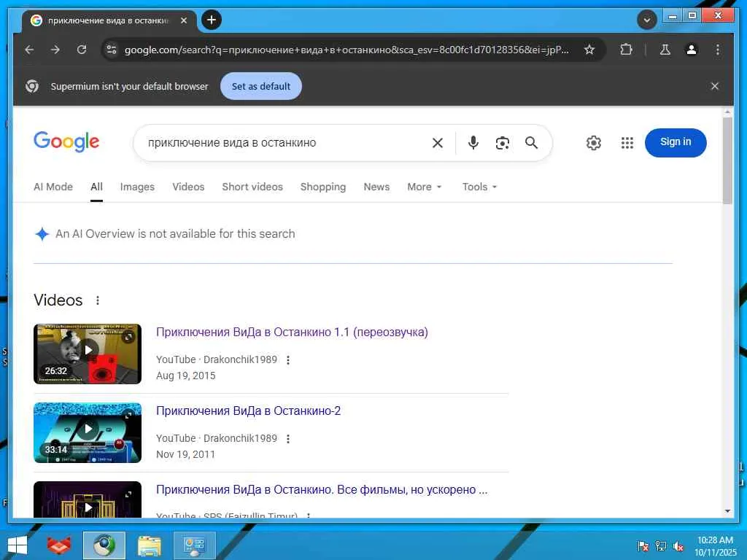The image size is (747, 560).
Task: Go back to the previous page
Action: point(29,50)
